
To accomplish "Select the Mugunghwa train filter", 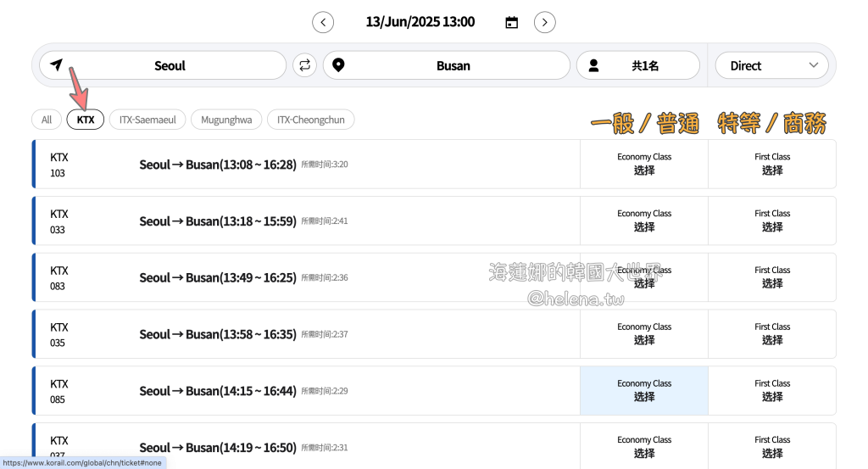I will [226, 120].
